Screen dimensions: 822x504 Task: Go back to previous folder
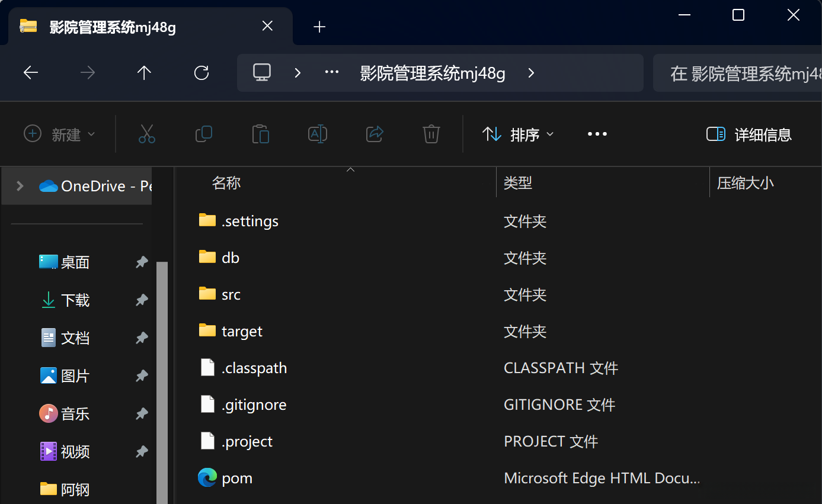31,73
